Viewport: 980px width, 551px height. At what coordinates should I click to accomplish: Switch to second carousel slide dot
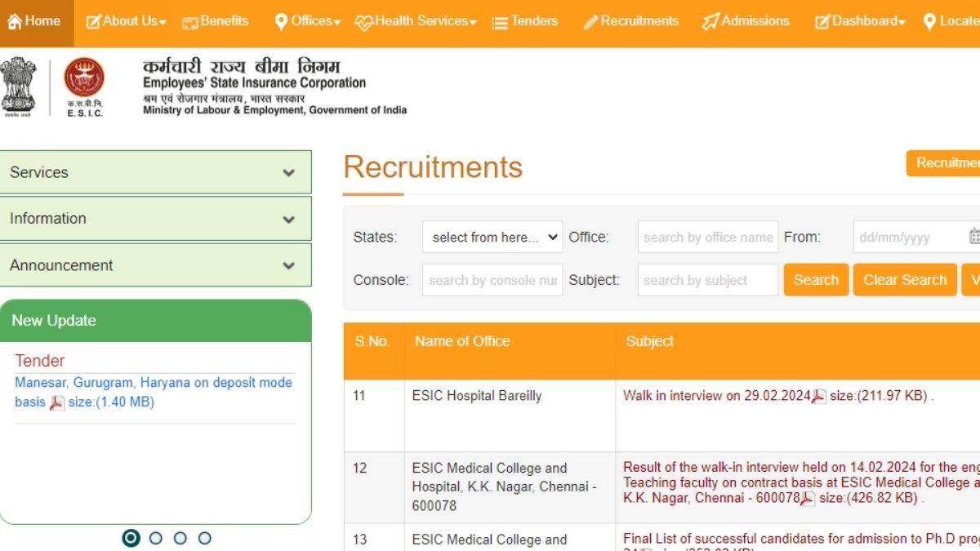156,538
